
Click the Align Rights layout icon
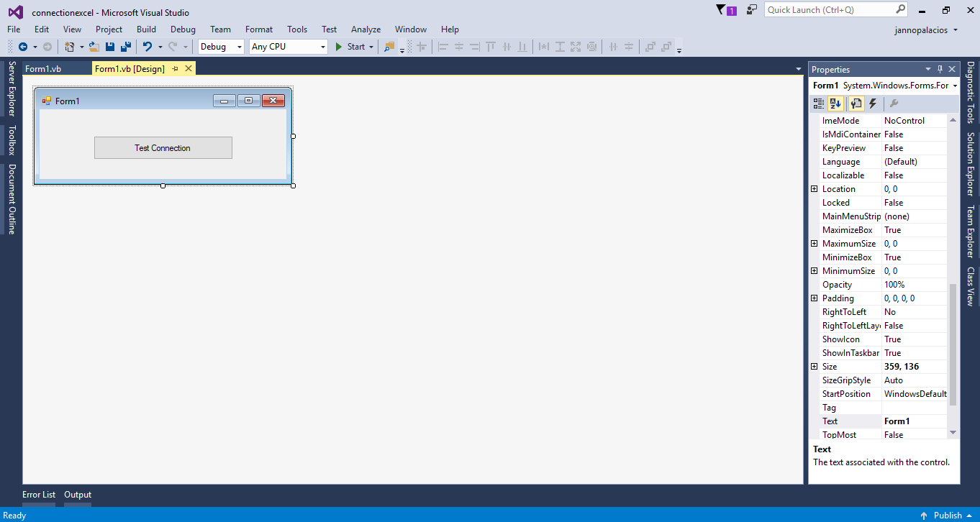[x=475, y=47]
